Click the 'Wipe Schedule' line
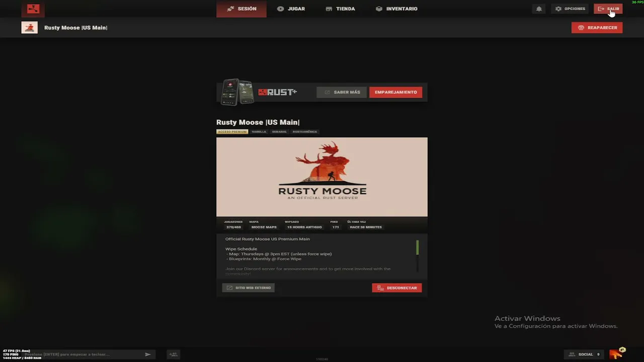644x362 pixels. (x=241, y=249)
